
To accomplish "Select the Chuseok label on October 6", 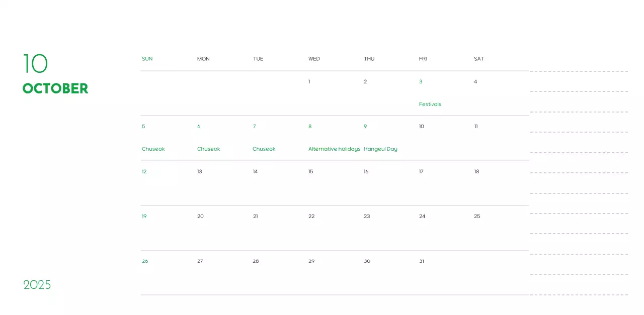I will (x=208, y=149).
